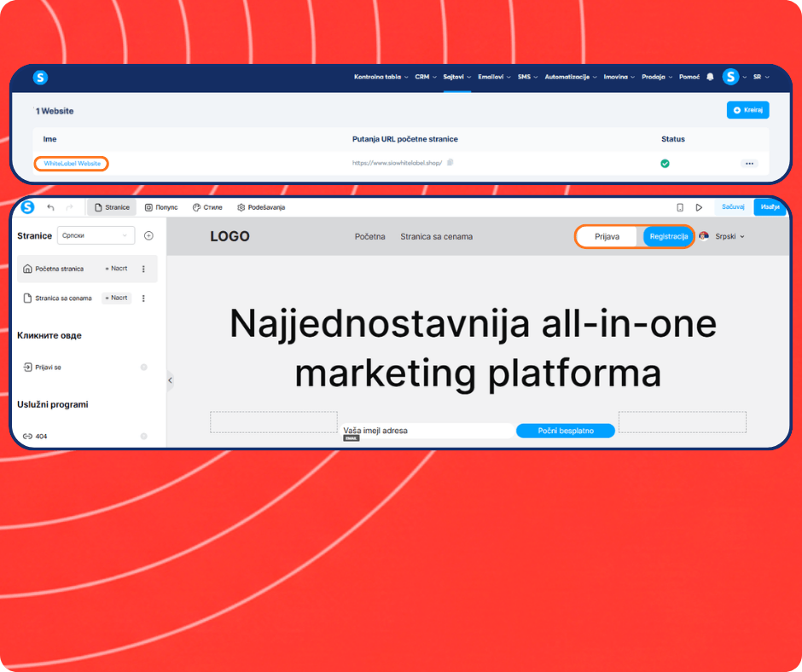
Task: Open the Prodaja menu
Action: click(657, 77)
